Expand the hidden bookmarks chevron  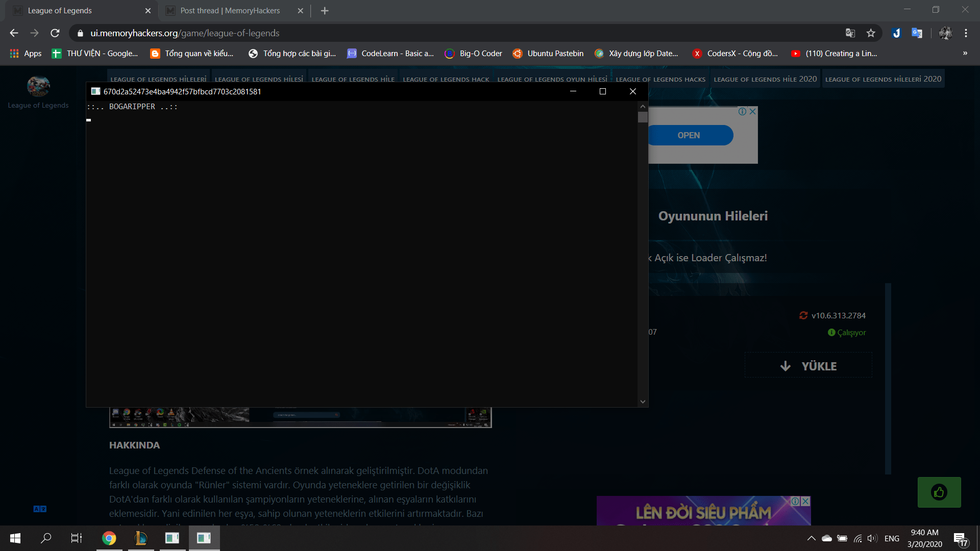click(965, 54)
